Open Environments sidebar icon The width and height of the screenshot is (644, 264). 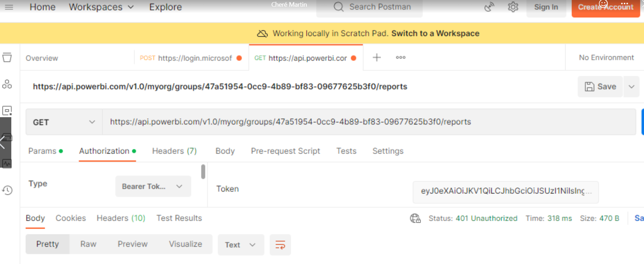(x=7, y=110)
